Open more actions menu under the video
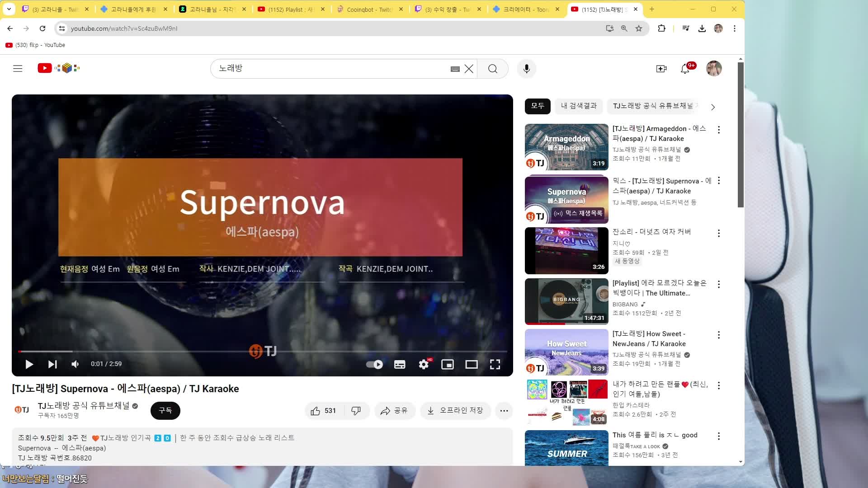The width and height of the screenshot is (868, 488). click(x=504, y=411)
